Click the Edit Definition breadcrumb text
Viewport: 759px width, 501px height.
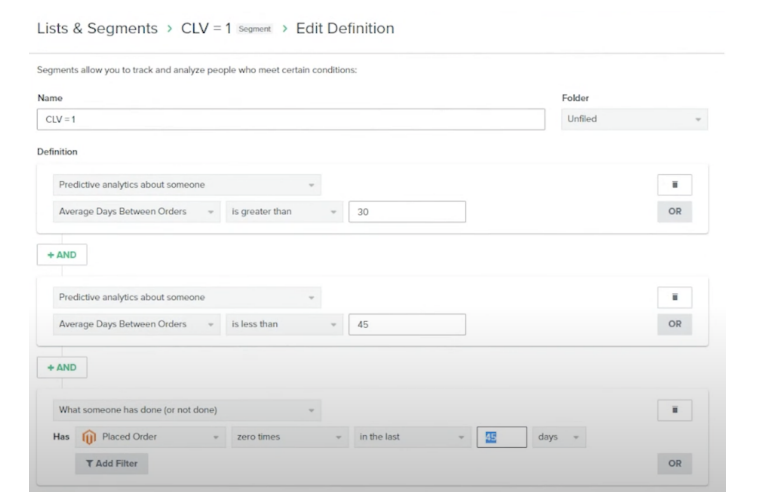[x=345, y=28]
